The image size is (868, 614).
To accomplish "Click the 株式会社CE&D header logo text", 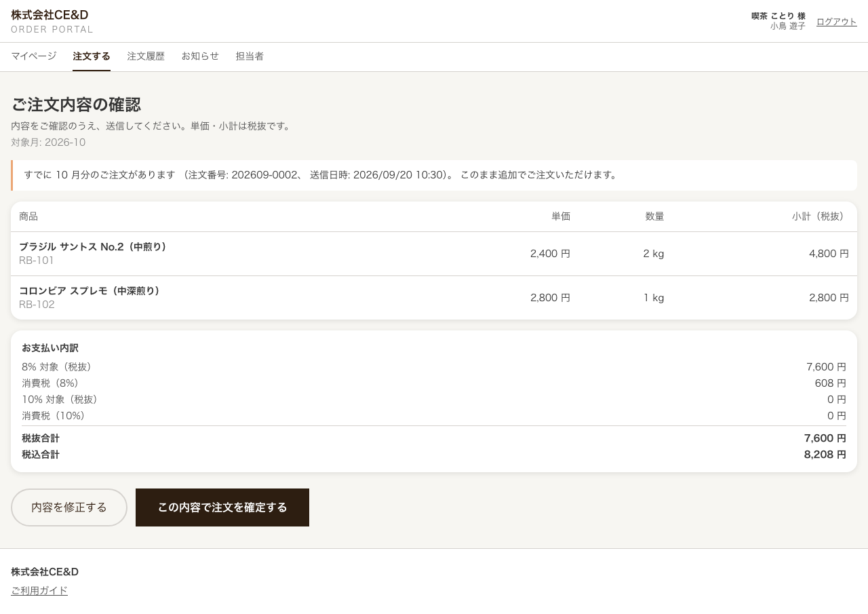I will point(50,15).
